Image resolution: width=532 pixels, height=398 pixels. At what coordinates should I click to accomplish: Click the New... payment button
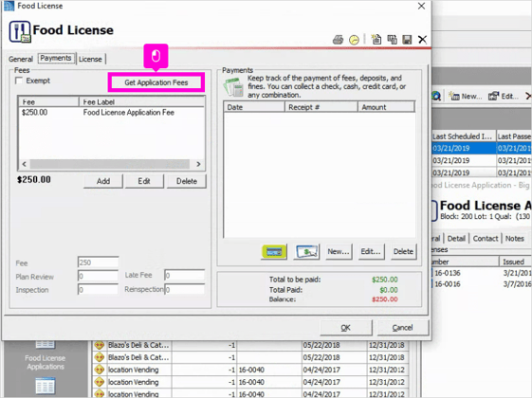[x=339, y=251]
